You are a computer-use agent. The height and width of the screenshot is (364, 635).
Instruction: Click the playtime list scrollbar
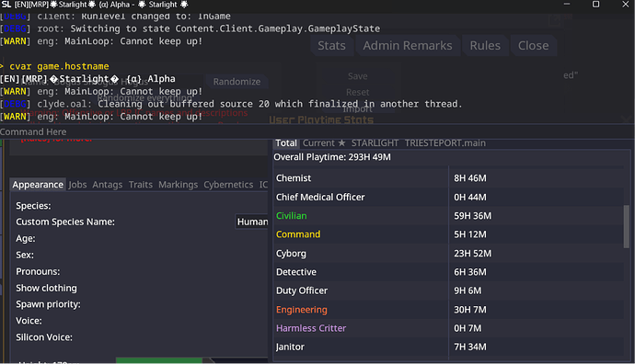tap(627, 226)
